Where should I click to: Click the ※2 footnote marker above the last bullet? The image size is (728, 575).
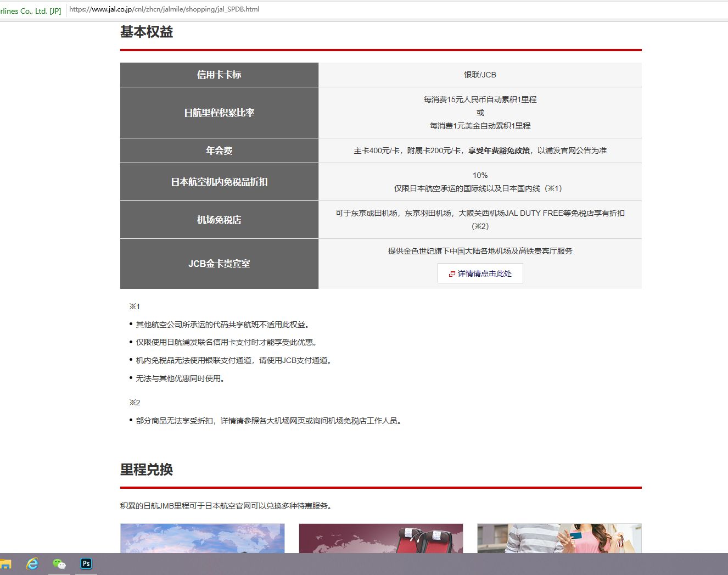135,403
